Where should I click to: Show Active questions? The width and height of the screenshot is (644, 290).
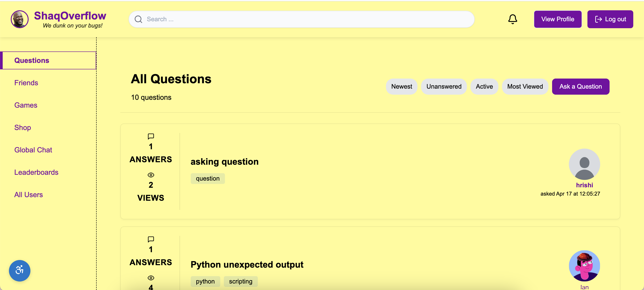484,87
